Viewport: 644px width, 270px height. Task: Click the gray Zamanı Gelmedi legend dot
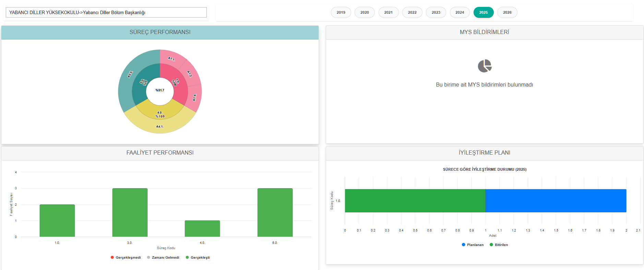click(x=148, y=257)
